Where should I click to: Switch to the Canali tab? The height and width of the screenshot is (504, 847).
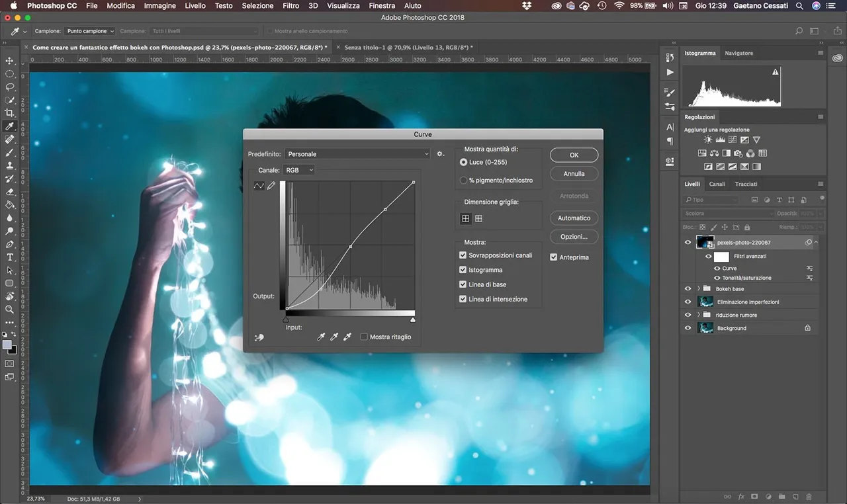click(717, 184)
